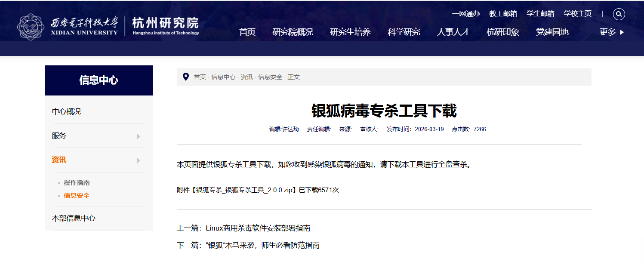The width and height of the screenshot is (644, 274).
Task: Expand the 资讯 sidebar arrow
Action: (139, 160)
